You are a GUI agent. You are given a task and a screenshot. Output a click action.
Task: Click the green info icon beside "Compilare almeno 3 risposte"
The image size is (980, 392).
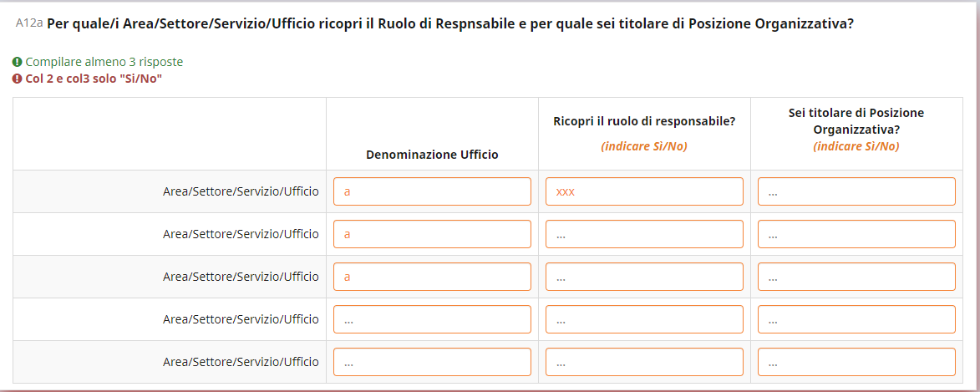coord(18,62)
